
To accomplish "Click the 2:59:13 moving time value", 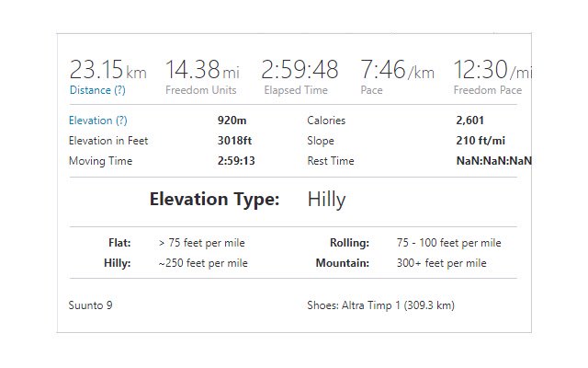I will click(236, 161).
